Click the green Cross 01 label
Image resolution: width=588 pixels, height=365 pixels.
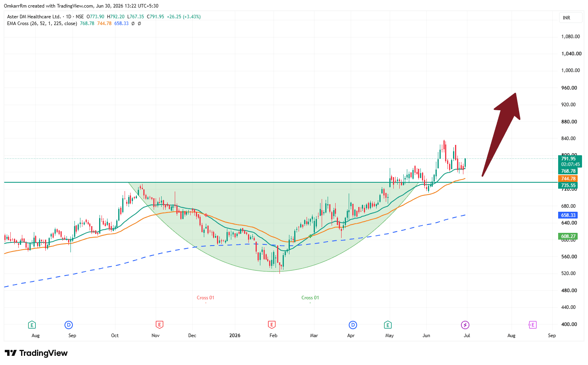310,298
